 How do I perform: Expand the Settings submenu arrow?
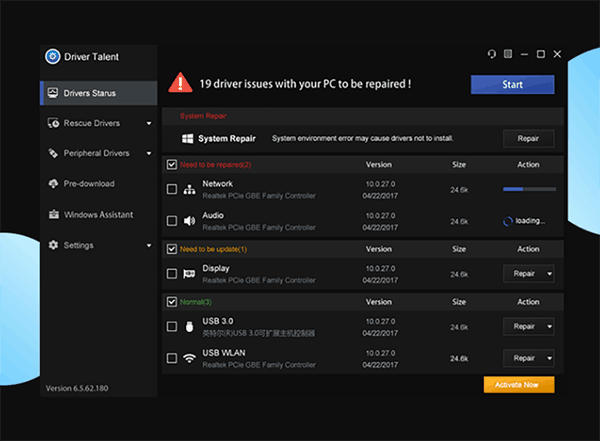(149, 245)
